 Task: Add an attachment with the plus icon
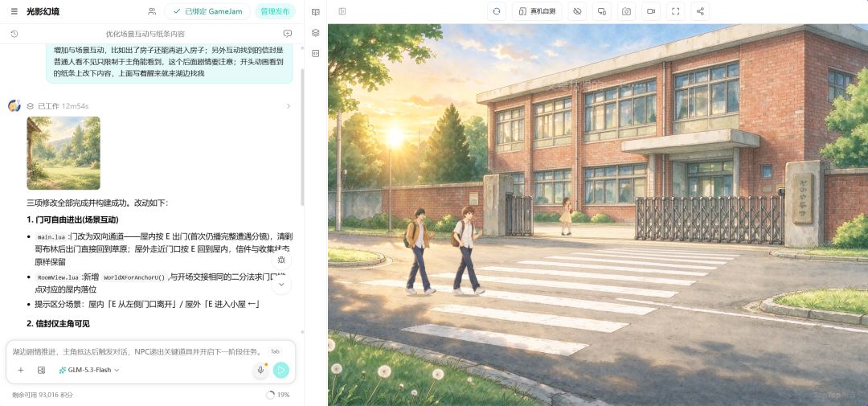click(20, 370)
